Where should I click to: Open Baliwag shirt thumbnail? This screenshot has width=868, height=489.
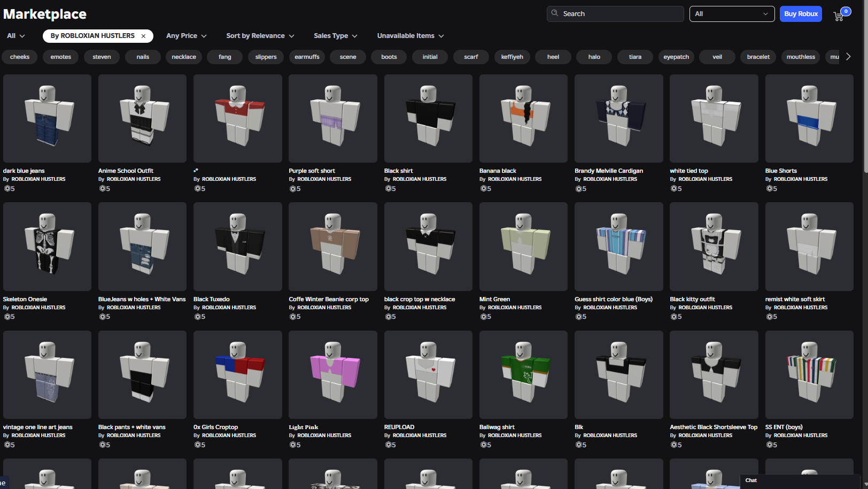pyautogui.click(x=523, y=375)
